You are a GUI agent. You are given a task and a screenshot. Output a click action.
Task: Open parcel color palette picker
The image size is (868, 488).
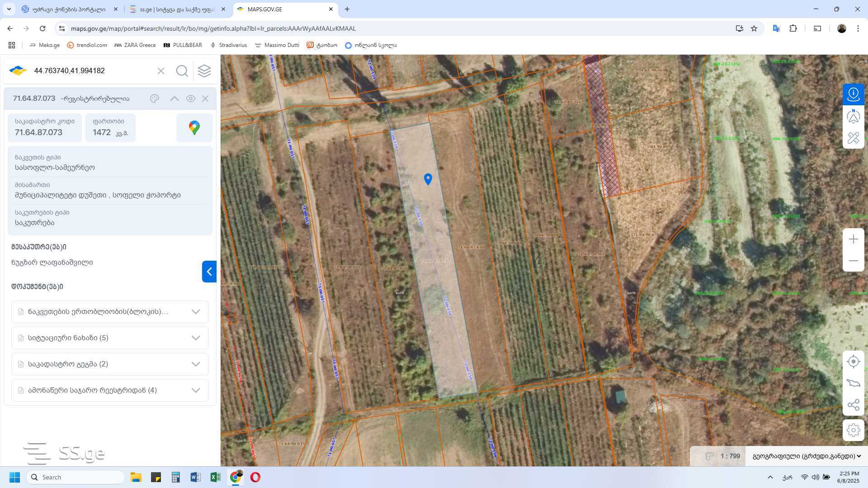155,99
